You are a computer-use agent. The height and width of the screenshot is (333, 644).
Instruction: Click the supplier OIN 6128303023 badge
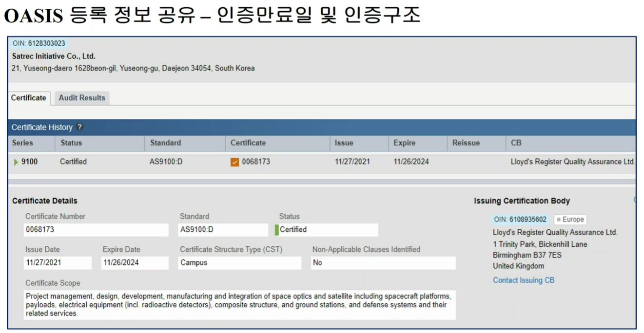(39, 43)
